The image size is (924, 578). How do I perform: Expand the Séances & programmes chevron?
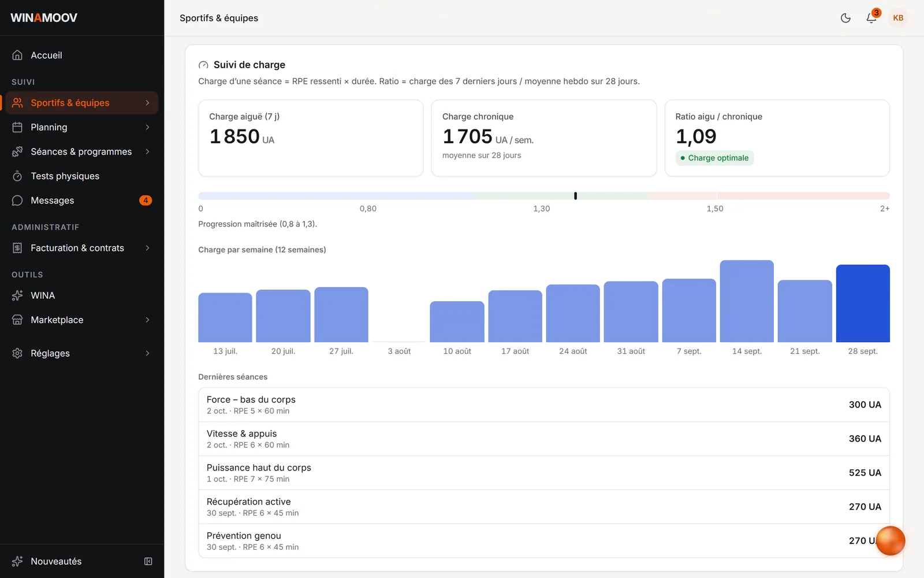point(148,151)
